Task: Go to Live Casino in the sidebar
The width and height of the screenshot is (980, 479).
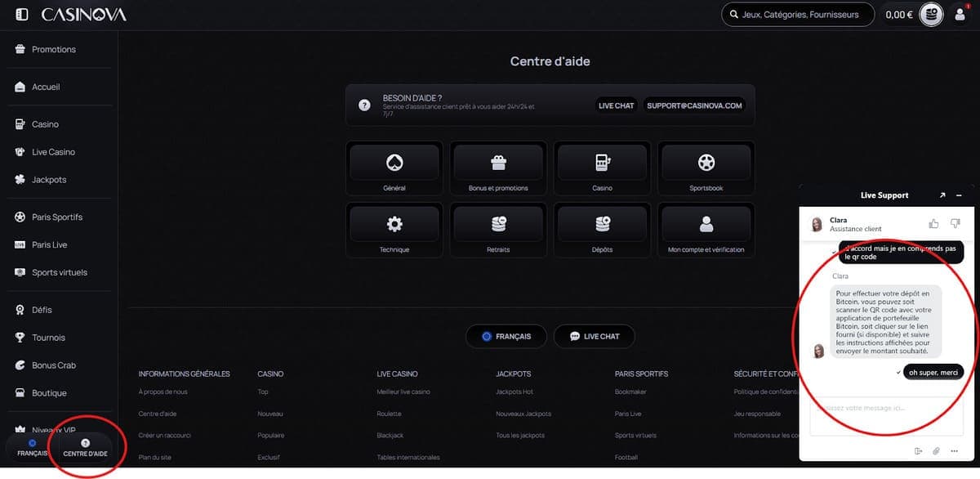Action: 53,152
